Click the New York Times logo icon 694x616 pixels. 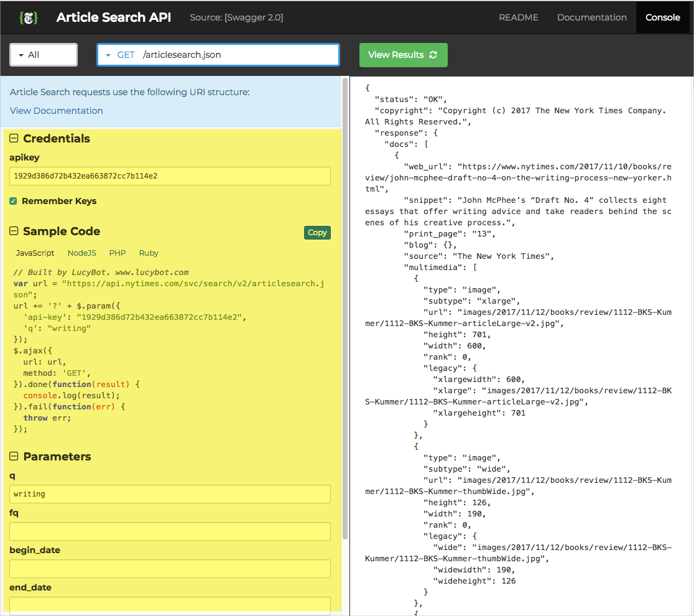pyautogui.click(x=29, y=17)
